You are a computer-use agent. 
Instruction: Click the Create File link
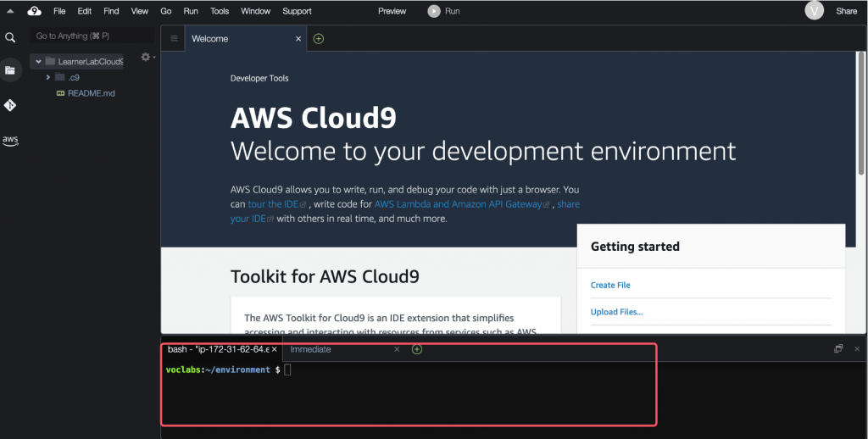point(610,285)
